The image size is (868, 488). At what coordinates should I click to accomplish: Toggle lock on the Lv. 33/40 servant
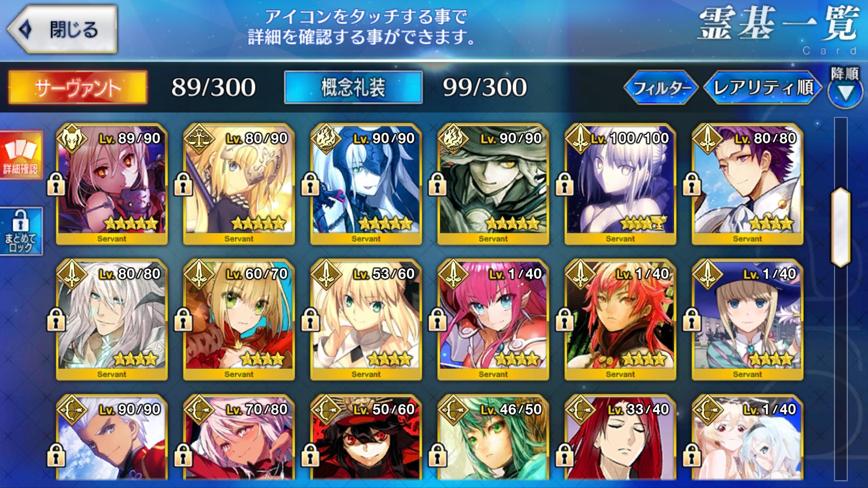564,455
